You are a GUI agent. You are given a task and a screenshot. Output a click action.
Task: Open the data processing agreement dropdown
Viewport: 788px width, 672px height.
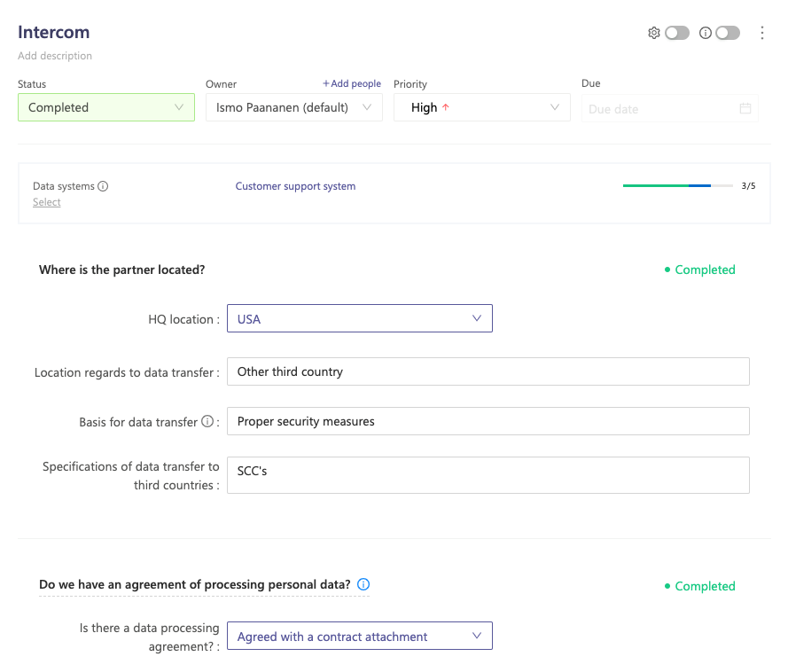click(360, 636)
